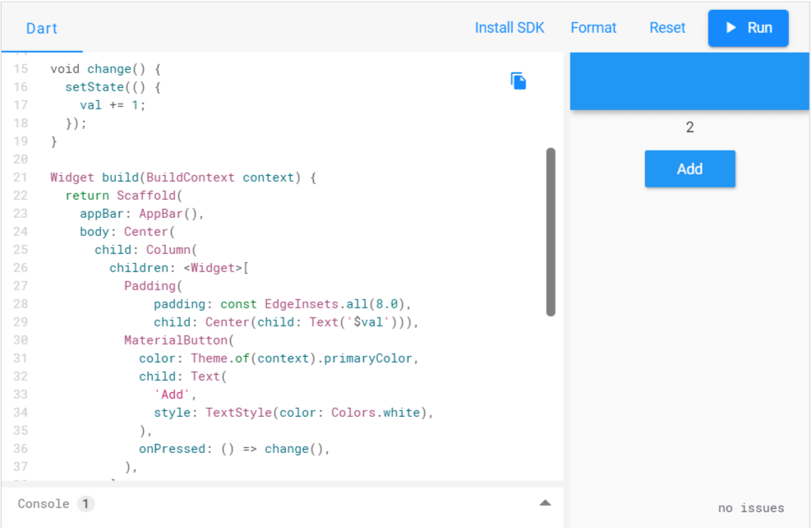Format the code with Format button

point(593,28)
